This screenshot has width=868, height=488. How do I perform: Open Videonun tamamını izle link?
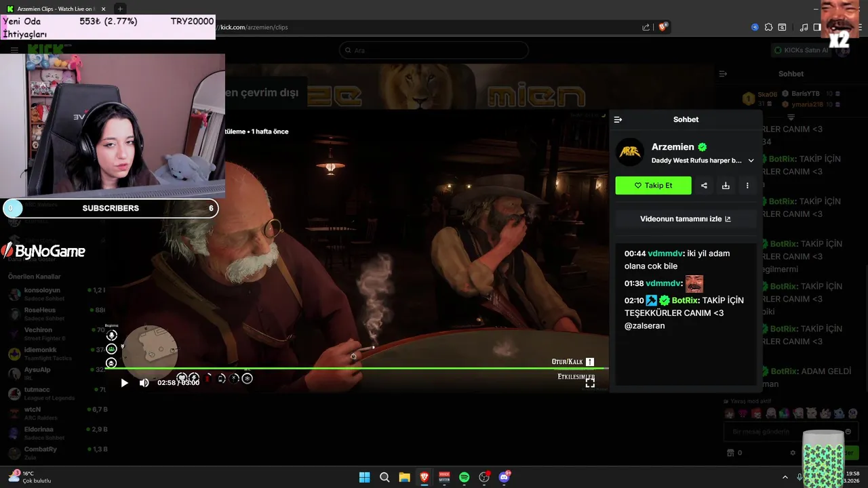[x=686, y=219]
